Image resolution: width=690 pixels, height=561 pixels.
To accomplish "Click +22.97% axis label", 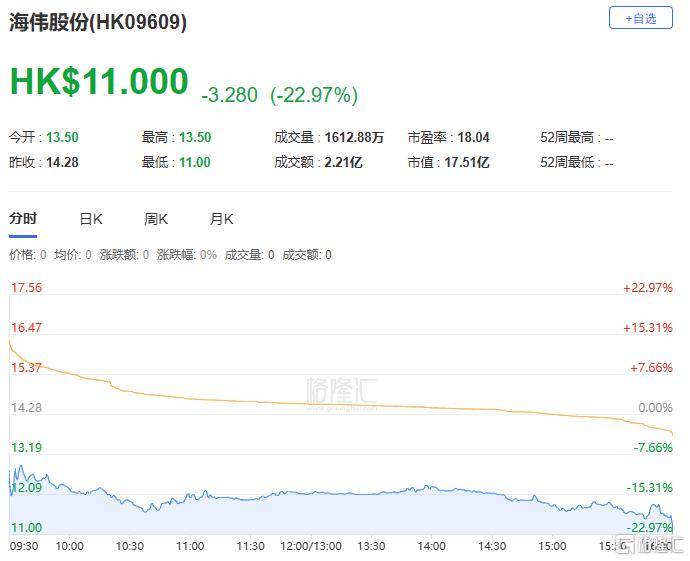I will click(648, 288).
